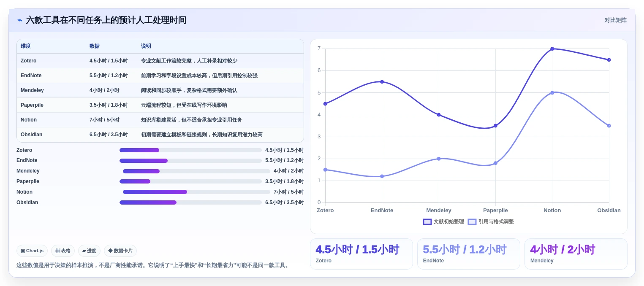Viewport: 644px width, 286px height.
Task: Click EndNote dark line point at 5.5
Action: (382, 82)
